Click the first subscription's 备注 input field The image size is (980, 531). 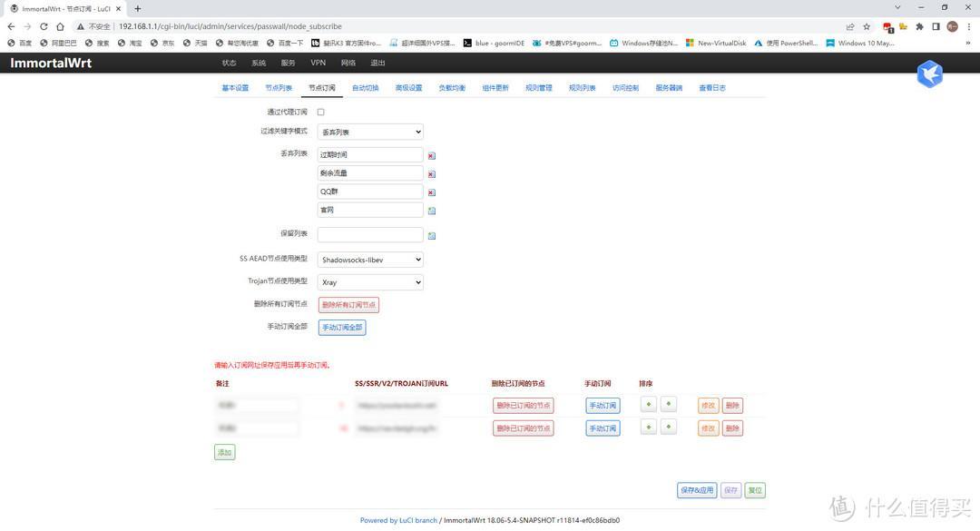257,405
